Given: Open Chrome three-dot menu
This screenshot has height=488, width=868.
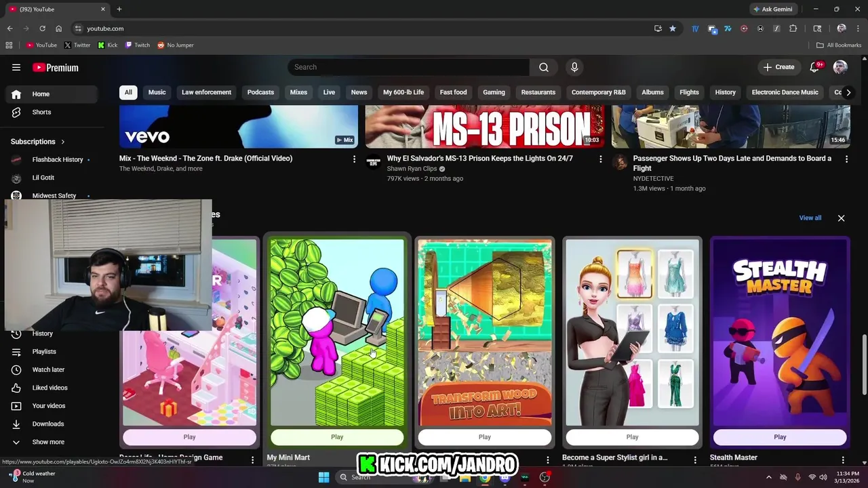Looking at the screenshot, I should point(858,28).
